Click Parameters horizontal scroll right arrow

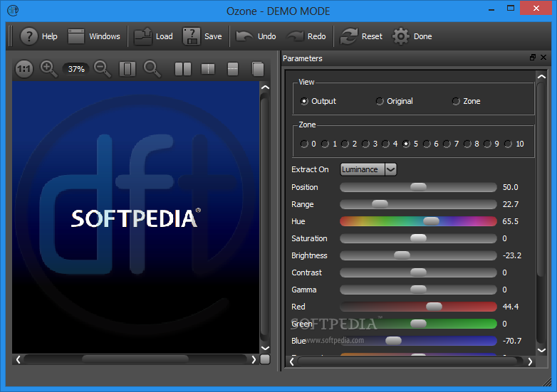(530, 361)
